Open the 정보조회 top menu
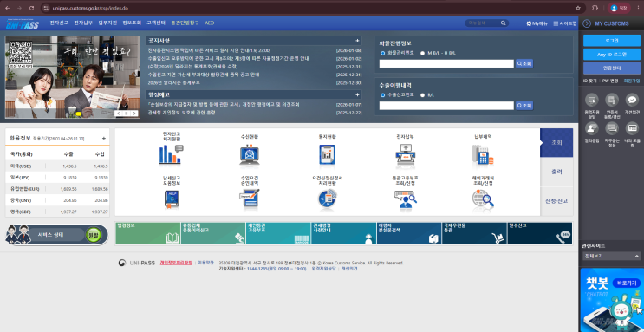This screenshot has height=332, width=644. [x=132, y=23]
